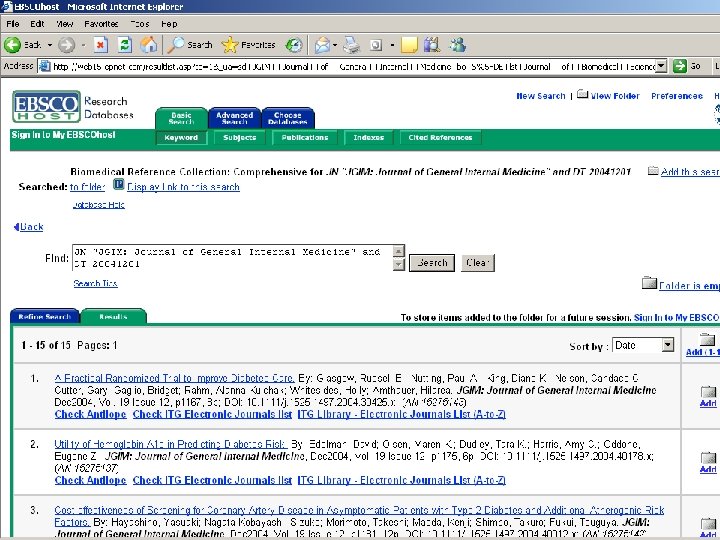The height and width of the screenshot is (540, 720).
Task: Click Sign In to My EBSCOhost
Action: point(63,135)
